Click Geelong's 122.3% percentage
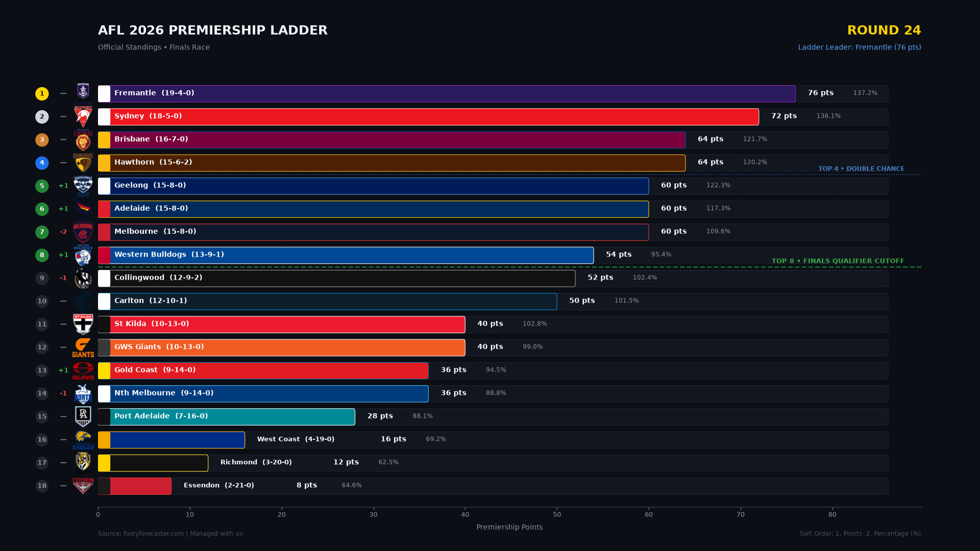This screenshot has height=551, width=980. (x=718, y=185)
